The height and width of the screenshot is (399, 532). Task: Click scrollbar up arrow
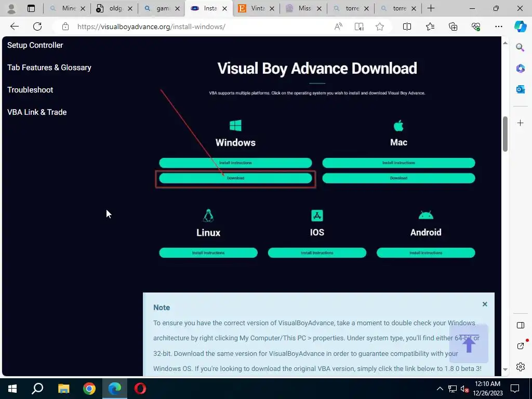tap(505, 43)
